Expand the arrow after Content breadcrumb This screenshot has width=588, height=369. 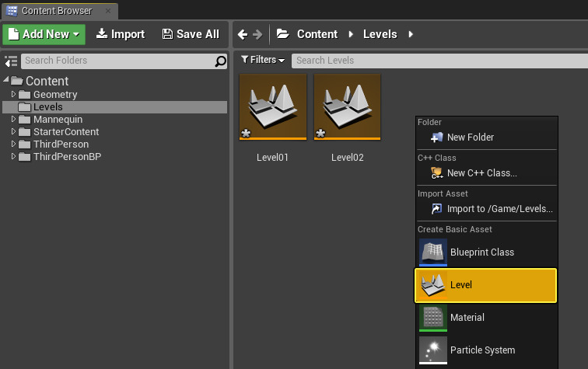tap(351, 34)
